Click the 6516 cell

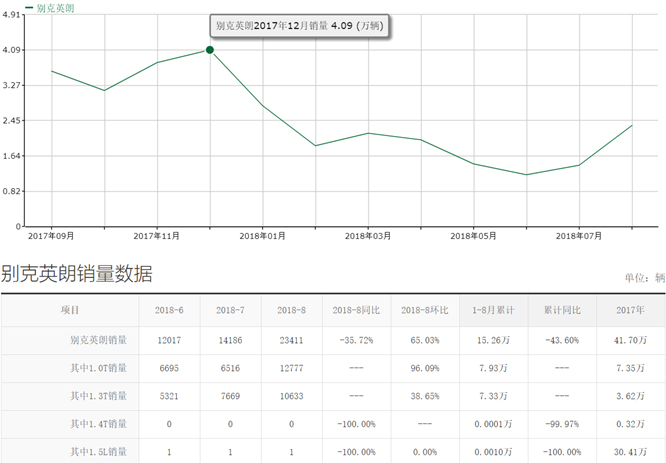coord(230,368)
